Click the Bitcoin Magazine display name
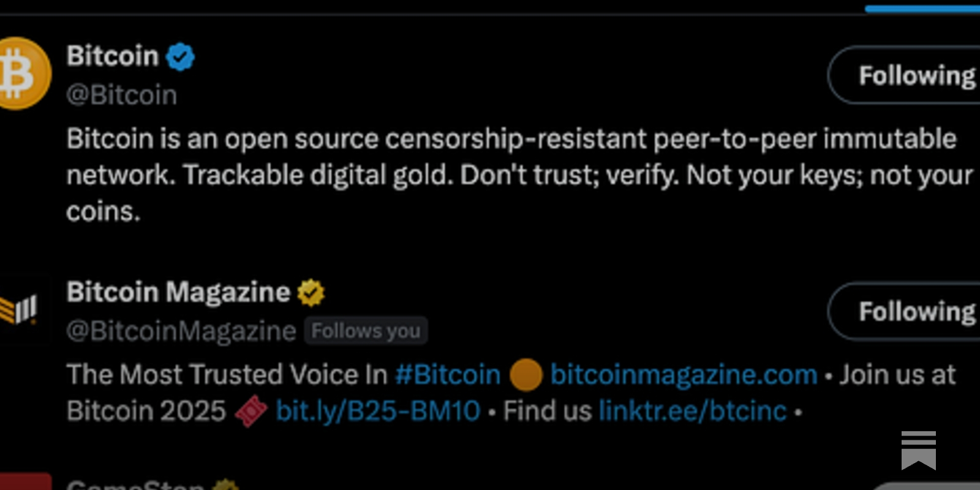This screenshot has height=490, width=980. 178,292
